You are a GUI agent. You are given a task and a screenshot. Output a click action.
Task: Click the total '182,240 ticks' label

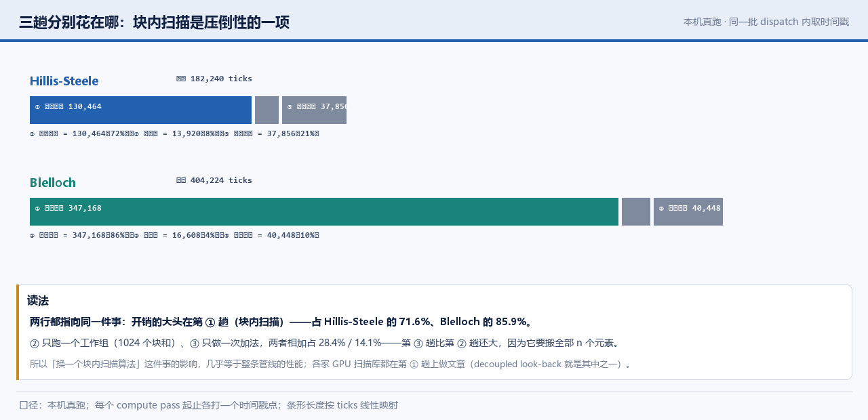[214, 79]
